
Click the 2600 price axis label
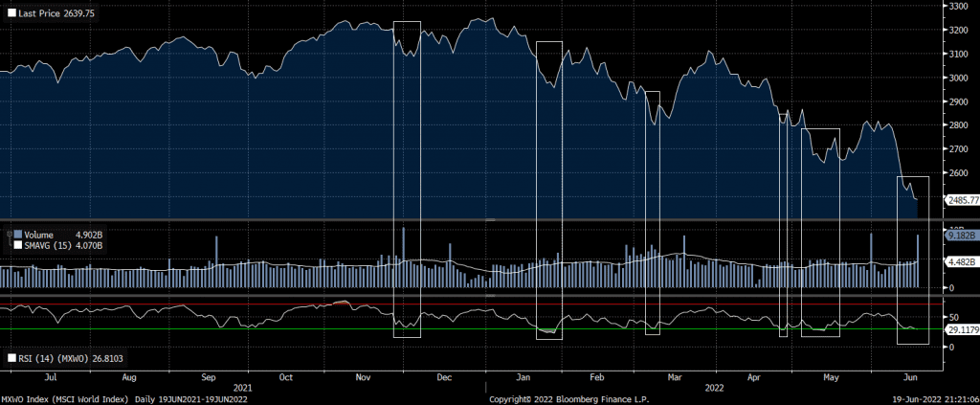[x=959, y=173]
